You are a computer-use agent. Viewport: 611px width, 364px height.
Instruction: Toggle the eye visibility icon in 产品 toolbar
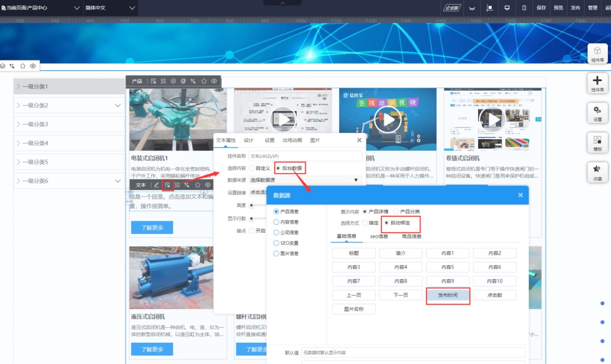click(x=214, y=81)
